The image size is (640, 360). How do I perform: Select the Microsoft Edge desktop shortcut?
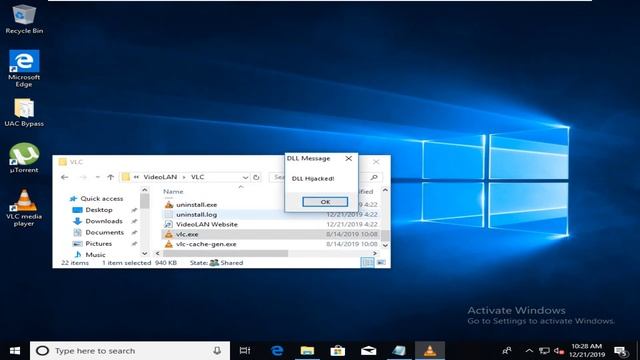click(24, 68)
